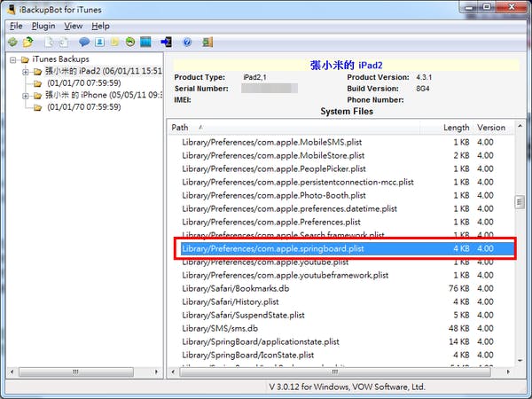Click the 76 KB length cell for Bookmarks.db

pos(459,288)
